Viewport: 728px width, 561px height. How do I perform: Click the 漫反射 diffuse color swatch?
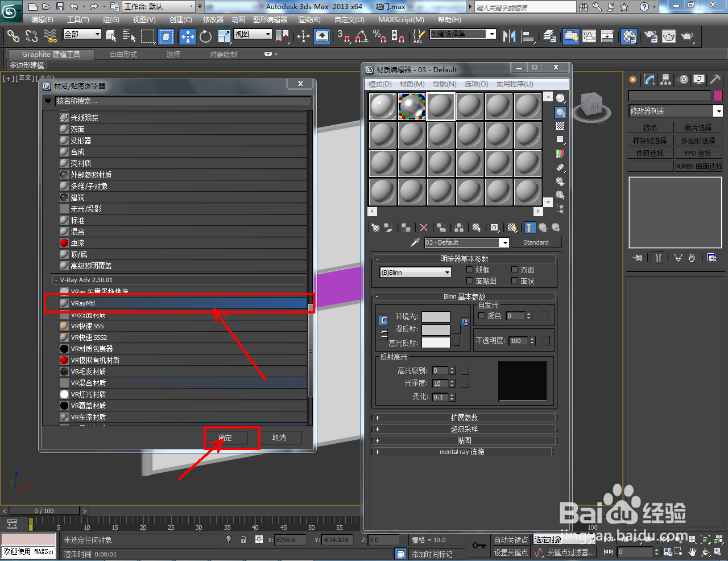pyautogui.click(x=436, y=329)
